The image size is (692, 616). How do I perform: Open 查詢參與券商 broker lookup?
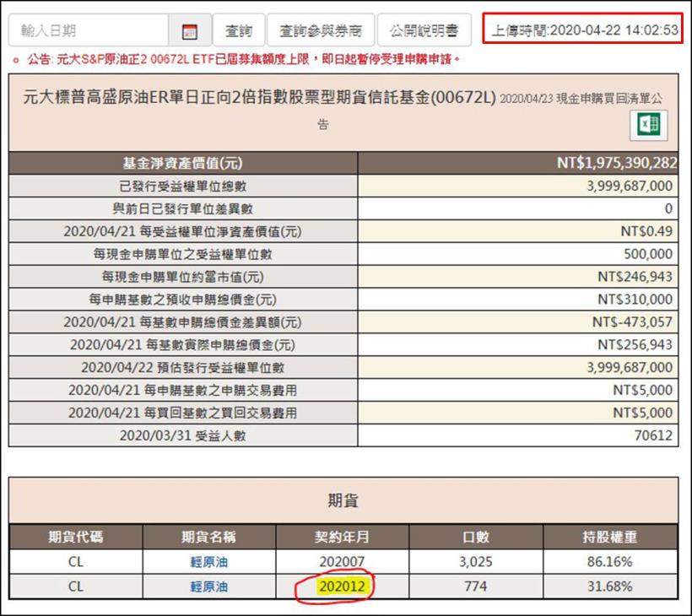321,30
